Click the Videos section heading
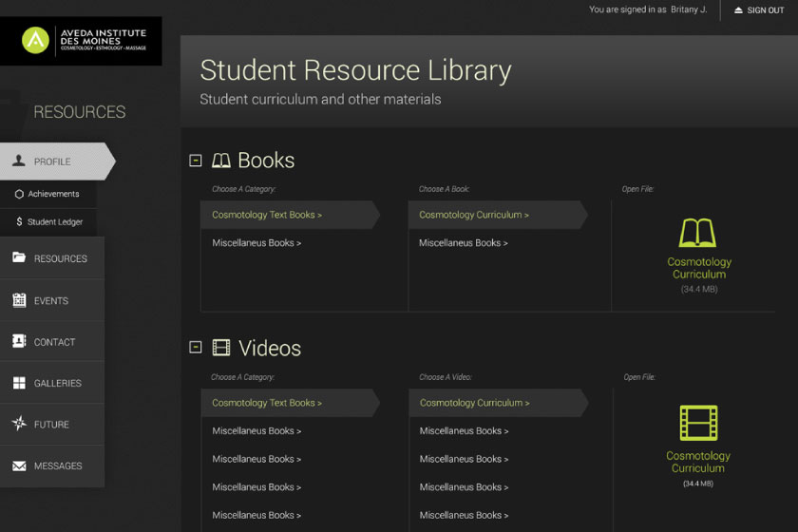The width and height of the screenshot is (798, 532). pyautogui.click(x=270, y=349)
